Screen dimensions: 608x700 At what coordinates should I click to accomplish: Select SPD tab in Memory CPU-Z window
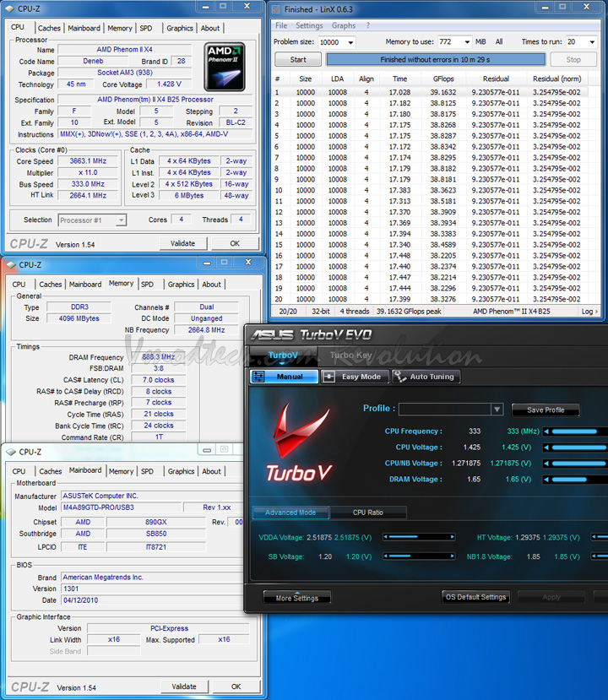coord(147,285)
